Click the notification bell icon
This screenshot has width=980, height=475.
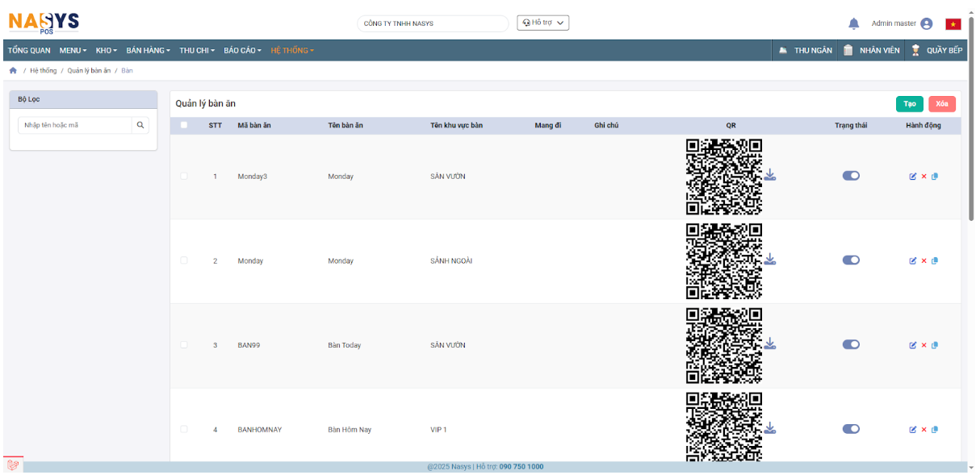853,23
